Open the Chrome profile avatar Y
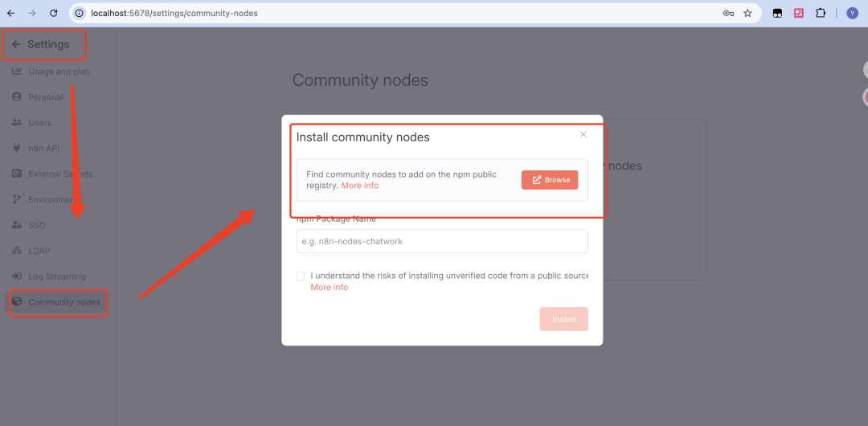 click(853, 13)
